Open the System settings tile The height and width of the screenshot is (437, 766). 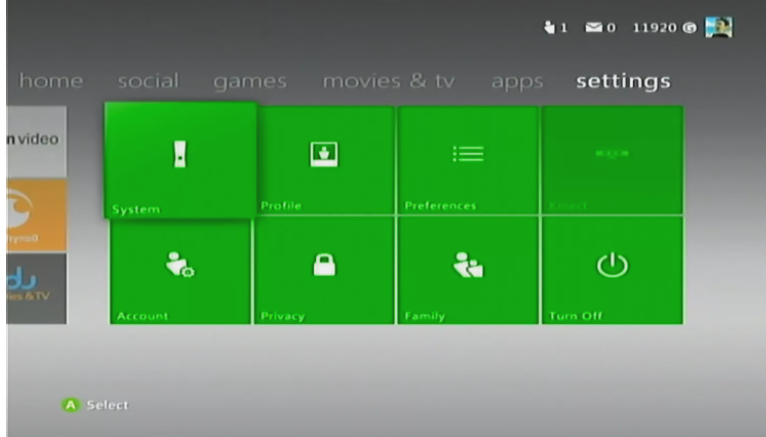180,160
